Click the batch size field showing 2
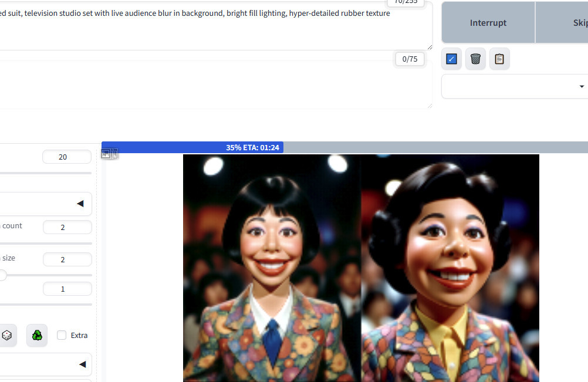588x382 pixels. [67, 259]
